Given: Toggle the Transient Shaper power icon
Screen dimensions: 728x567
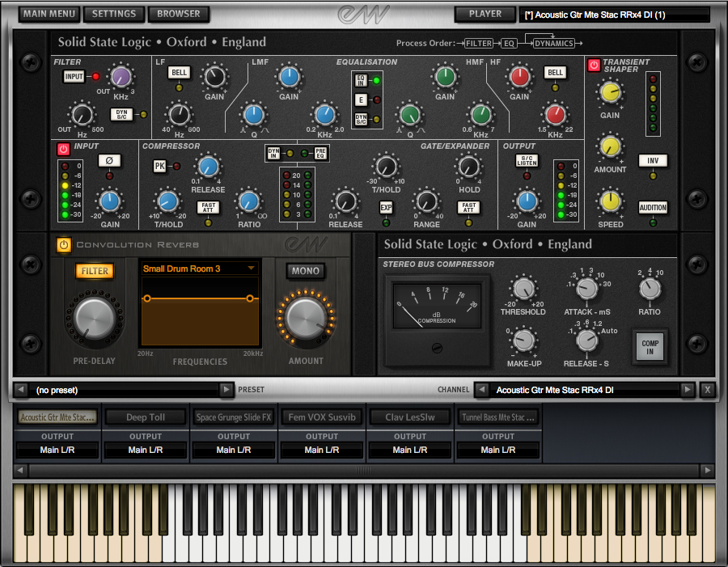Looking at the screenshot, I should tap(594, 65).
